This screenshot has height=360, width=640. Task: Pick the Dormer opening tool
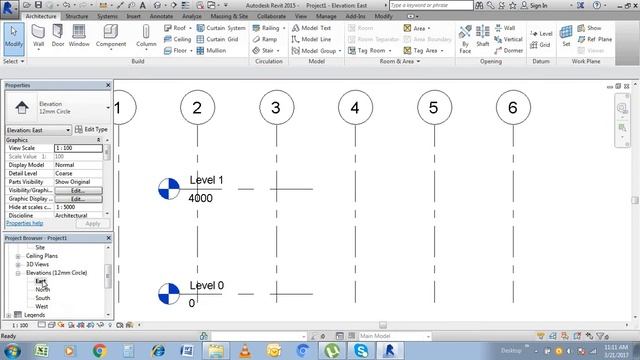(508, 51)
